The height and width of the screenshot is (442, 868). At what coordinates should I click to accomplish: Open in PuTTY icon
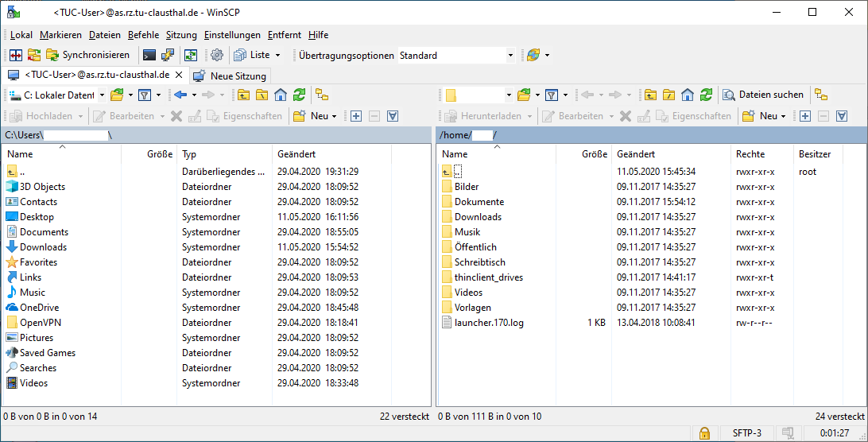coord(168,55)
